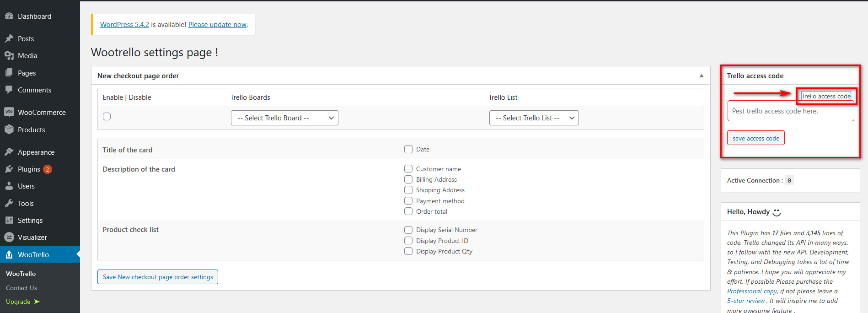Open the 5-star review link
The image size is (868, 313).
click(746, 301)
